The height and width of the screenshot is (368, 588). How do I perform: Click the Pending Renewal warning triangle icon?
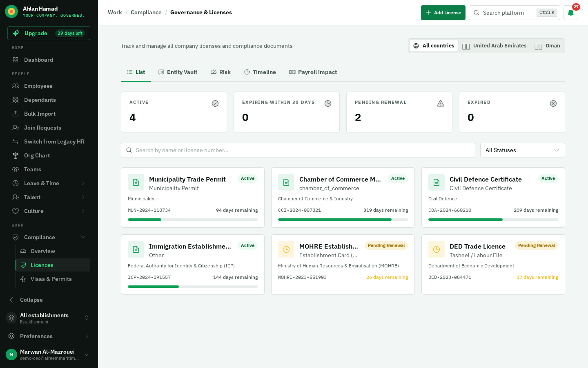(x=441, y=103)
